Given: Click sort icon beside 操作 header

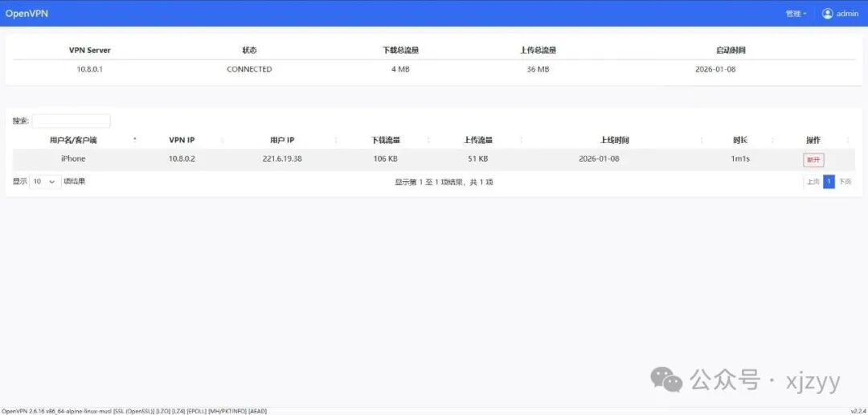Looking at the screenshot, I should [x=847, y=140].
